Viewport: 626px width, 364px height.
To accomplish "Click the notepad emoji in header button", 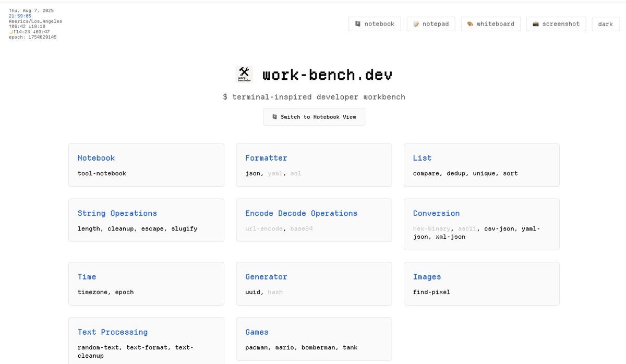I will point(416,24).
